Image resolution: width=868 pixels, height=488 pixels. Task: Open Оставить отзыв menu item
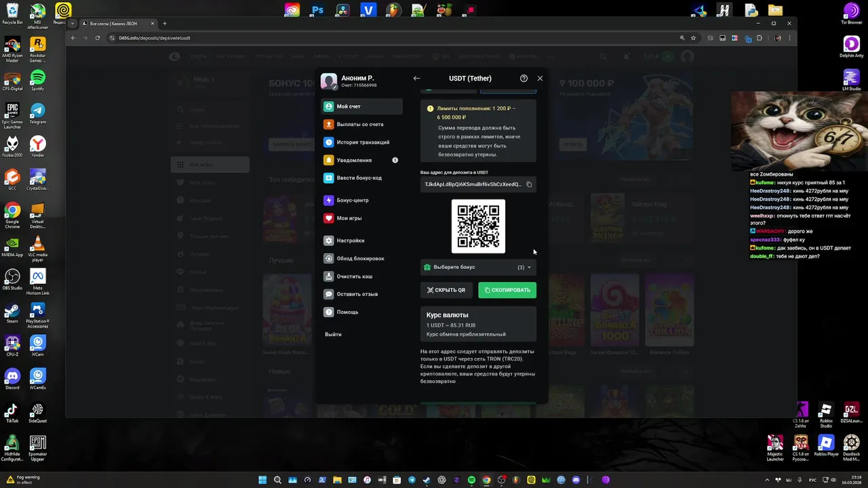(361, 294)
